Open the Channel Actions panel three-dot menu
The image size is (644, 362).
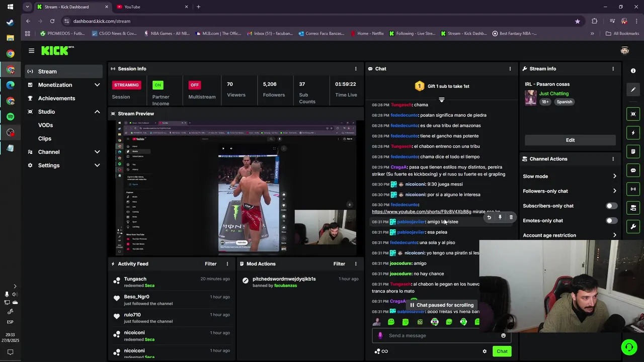613,159
